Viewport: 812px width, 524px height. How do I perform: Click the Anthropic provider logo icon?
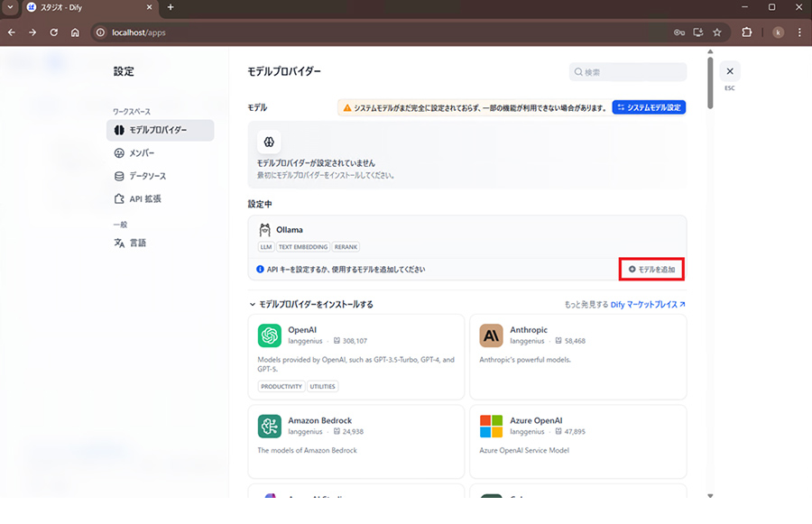click(x=491, y=336)
